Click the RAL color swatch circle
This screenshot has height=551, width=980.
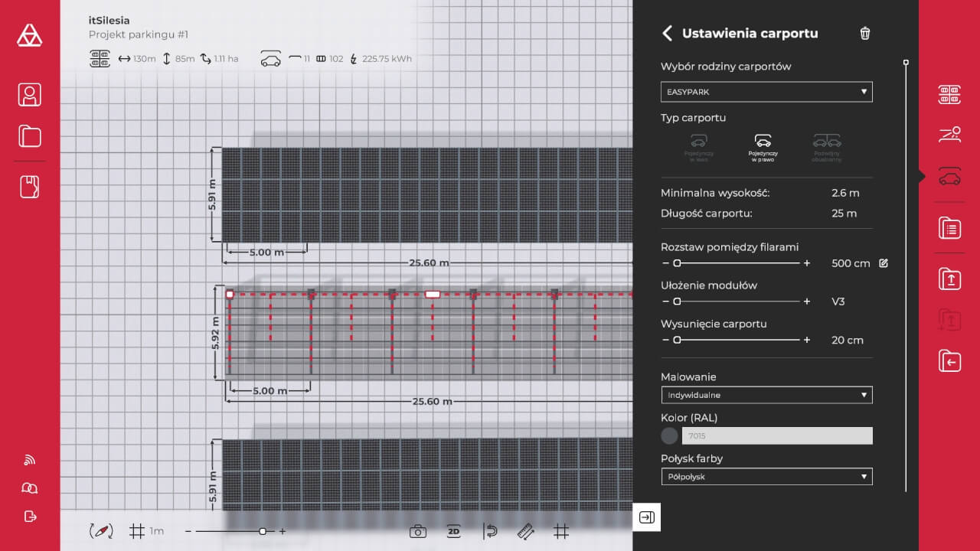pos(670,436)
